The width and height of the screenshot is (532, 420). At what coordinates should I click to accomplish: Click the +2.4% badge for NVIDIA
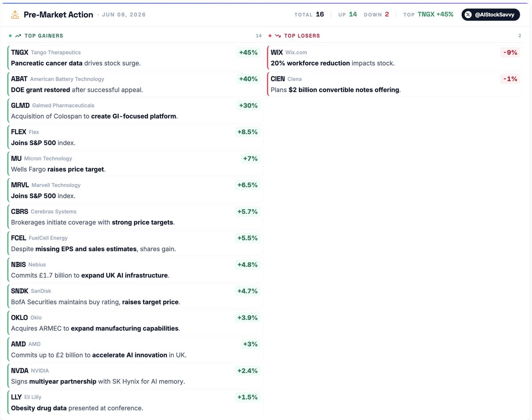[247, 371]
